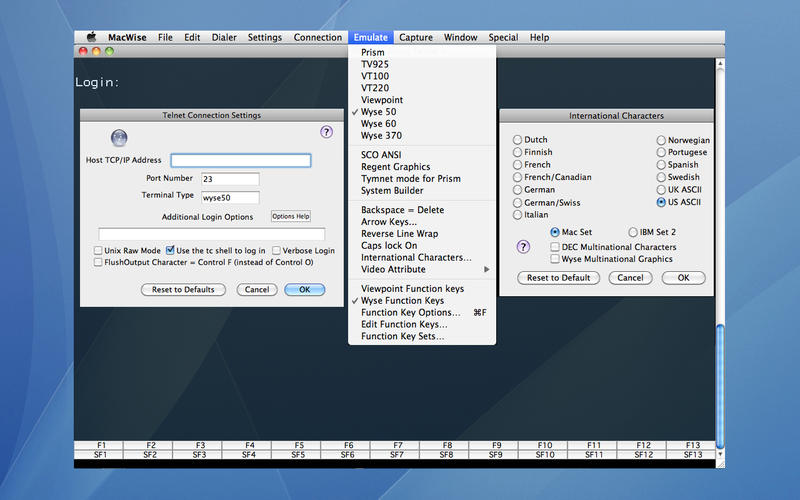Click Cancel in Telnet Connection Settings
The image size is (800, 500).
click(257, 290)
